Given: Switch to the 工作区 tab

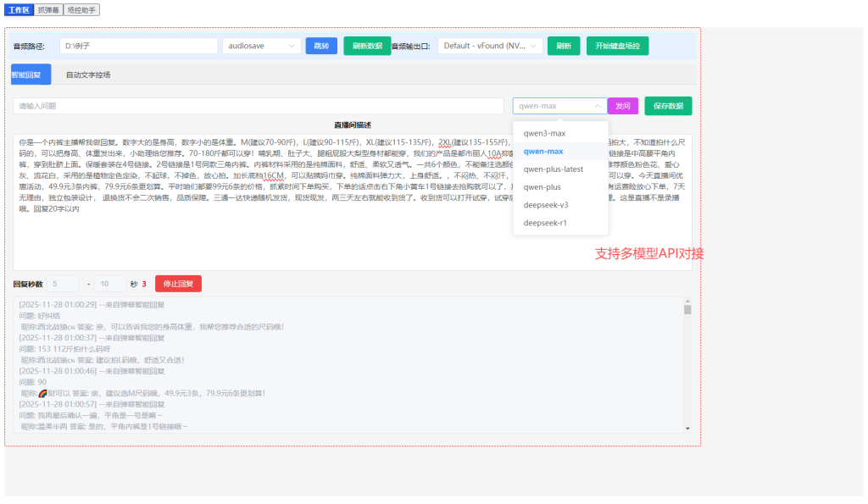Looking at the screenshot, I should point(19,10).
